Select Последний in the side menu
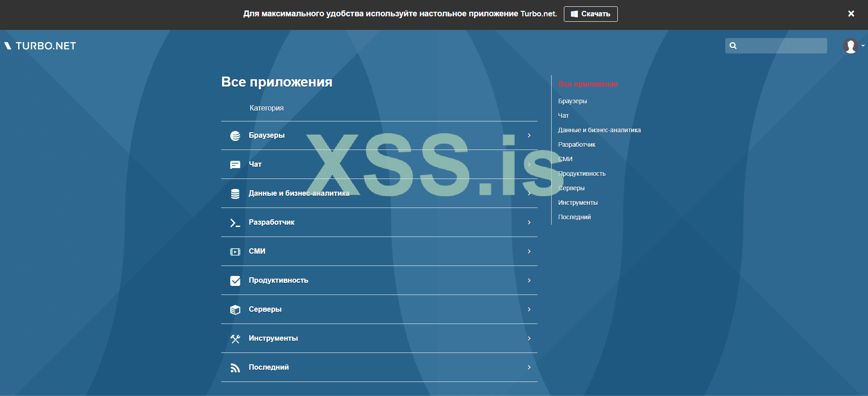This screenshot has width=868, height=396. click(x=574, y=217)
